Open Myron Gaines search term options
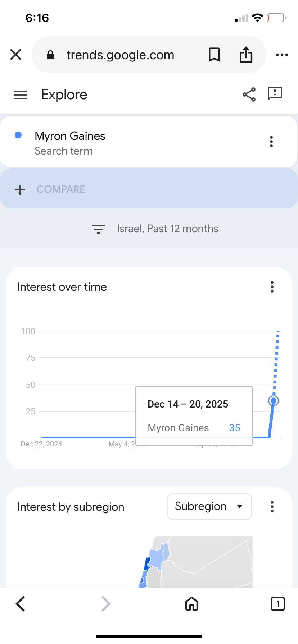 point(271,142)
